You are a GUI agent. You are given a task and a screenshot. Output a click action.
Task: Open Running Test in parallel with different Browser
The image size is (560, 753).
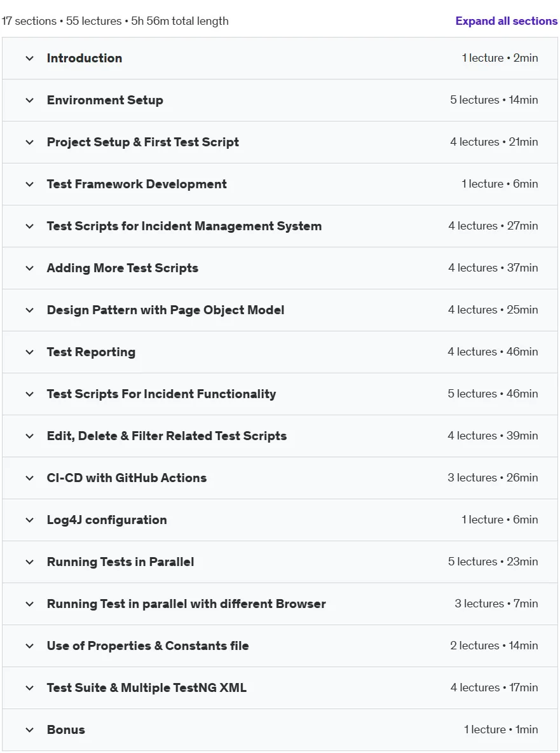[186, 604]
